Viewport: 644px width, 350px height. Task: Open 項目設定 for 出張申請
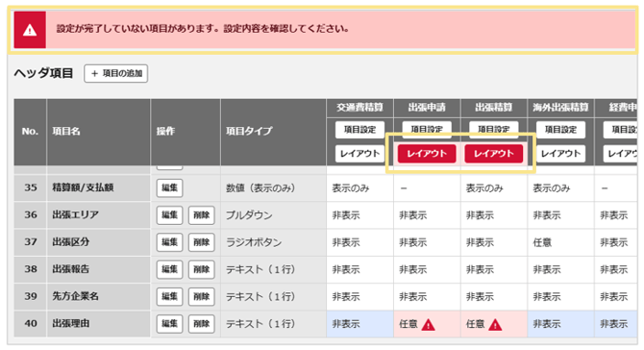click(x=427, y=130)
